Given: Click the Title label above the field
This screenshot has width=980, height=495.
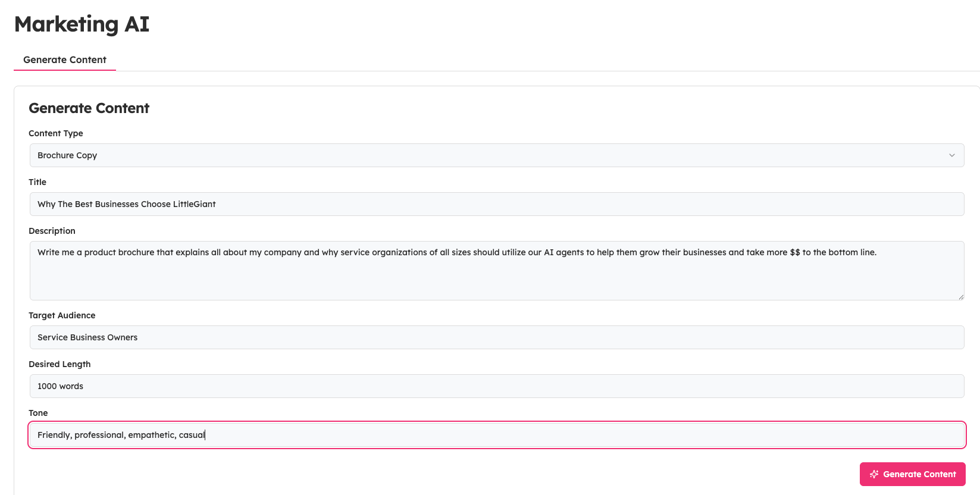Looking at the screenshot, I should (x=37, y=182).
